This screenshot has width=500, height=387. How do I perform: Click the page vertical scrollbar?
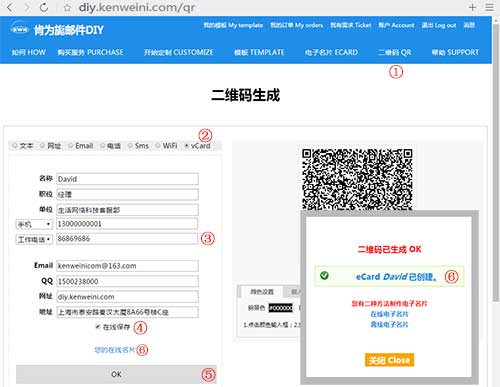(x=496, y=163)
